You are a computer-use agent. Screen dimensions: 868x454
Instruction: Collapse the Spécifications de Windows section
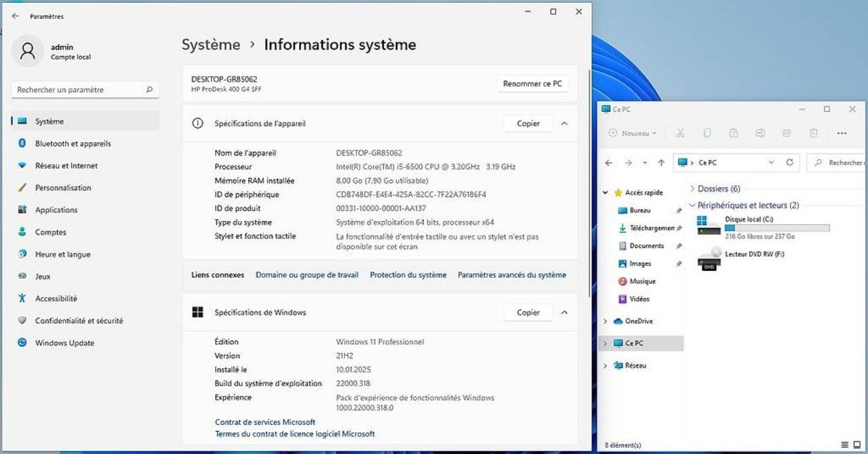pos(564,312)
